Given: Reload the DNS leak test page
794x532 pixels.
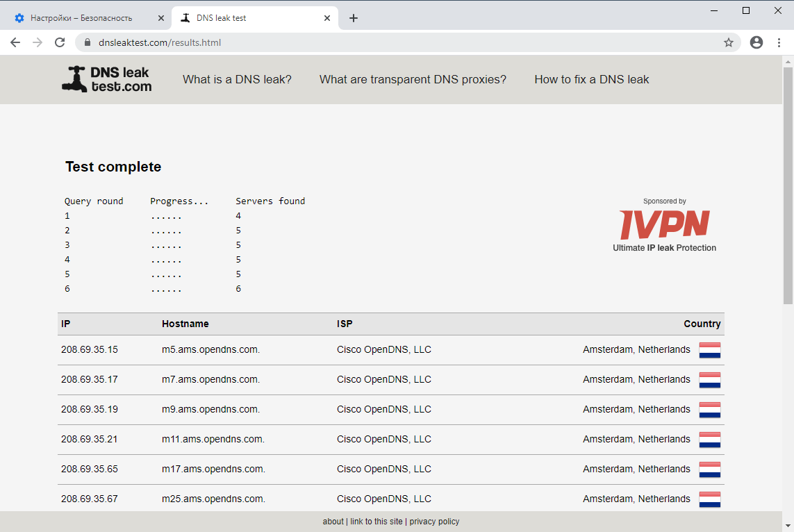Looking at the screenshot, I should click(60, 42).
